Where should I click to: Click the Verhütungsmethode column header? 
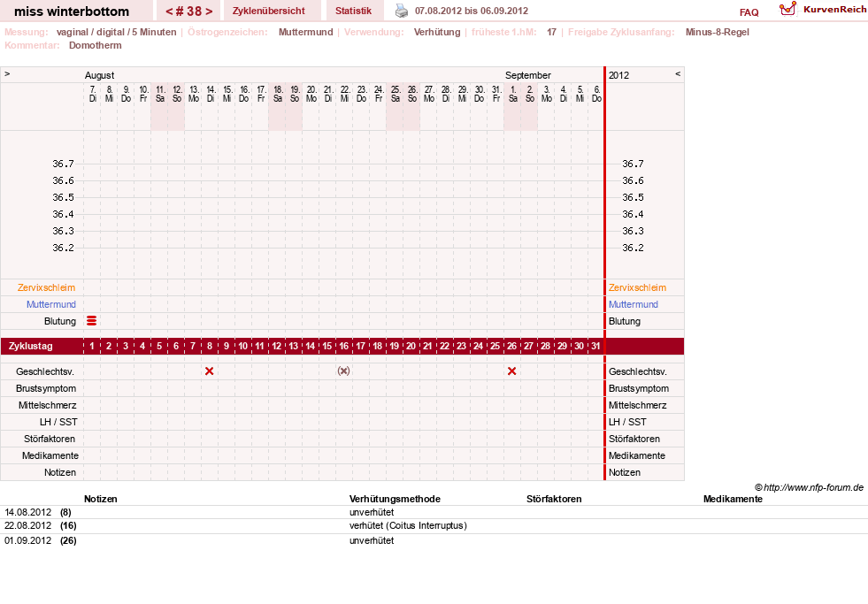click(x=395, y=499)
